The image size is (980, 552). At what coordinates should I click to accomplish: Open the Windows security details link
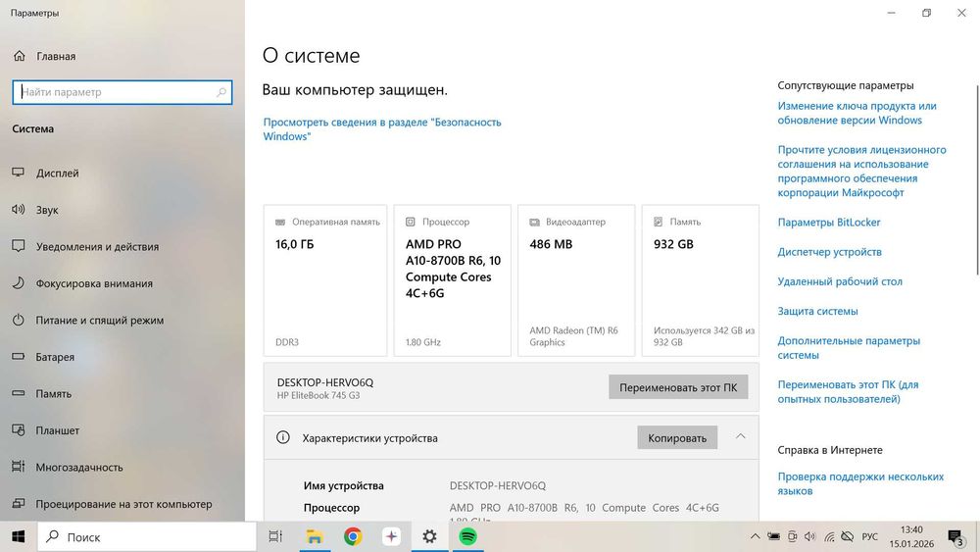[x=382, y=129]
